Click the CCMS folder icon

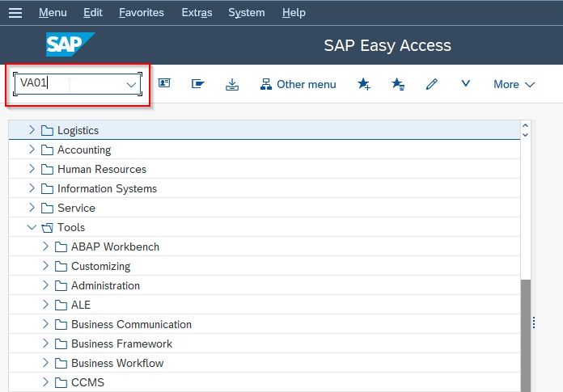61,382
